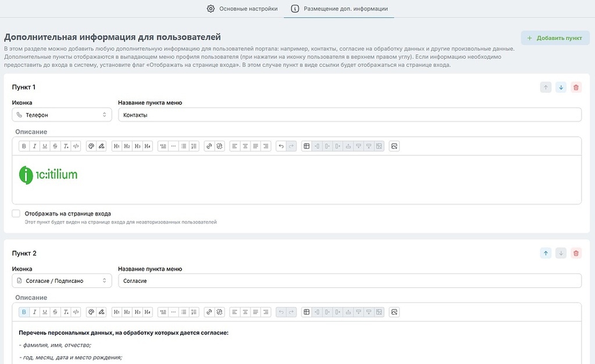Move Пункт 1 down with arrow button
Viewport: 595px width, 364px height.
pos(561,87)
